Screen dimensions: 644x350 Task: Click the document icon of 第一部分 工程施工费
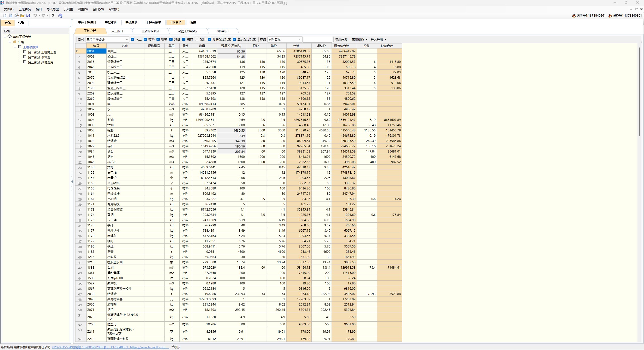pyautogui.click(x=25, y=52)
